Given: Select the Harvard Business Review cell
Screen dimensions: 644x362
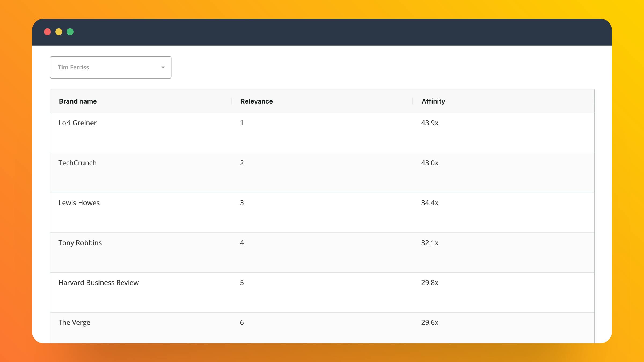Looking at the screenshot, I should [98, 283].
